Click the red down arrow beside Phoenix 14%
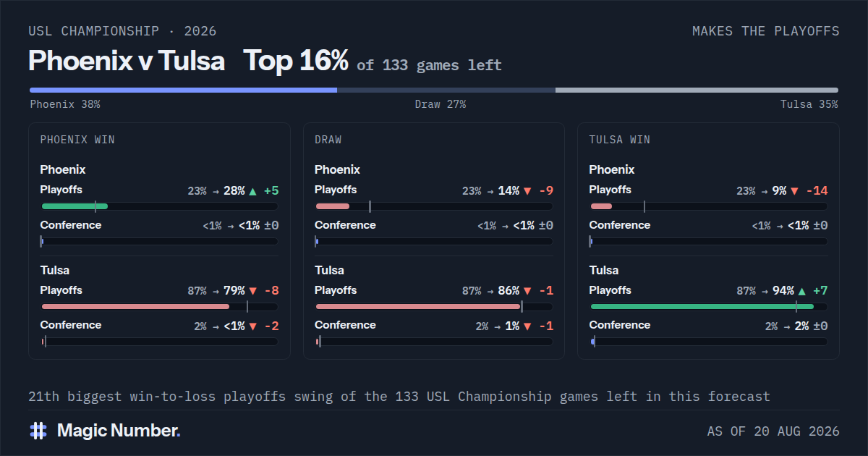 coord(527,191)
